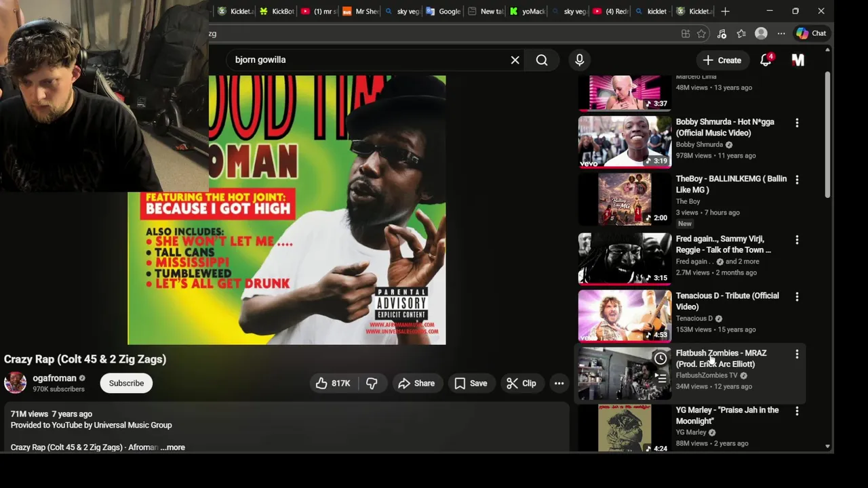Open options for Flatbush Zombies MRAZ

[x=797, y=354]
